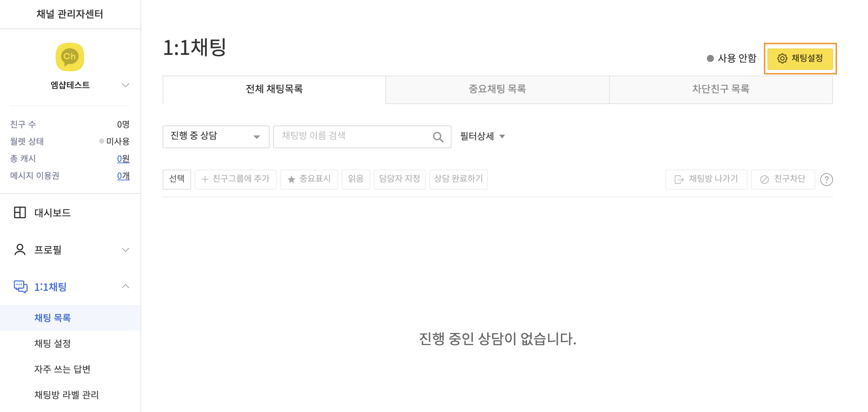The image size is (868, 412).
Task: Click the search magnifier icon
Action: coord(438,137)
